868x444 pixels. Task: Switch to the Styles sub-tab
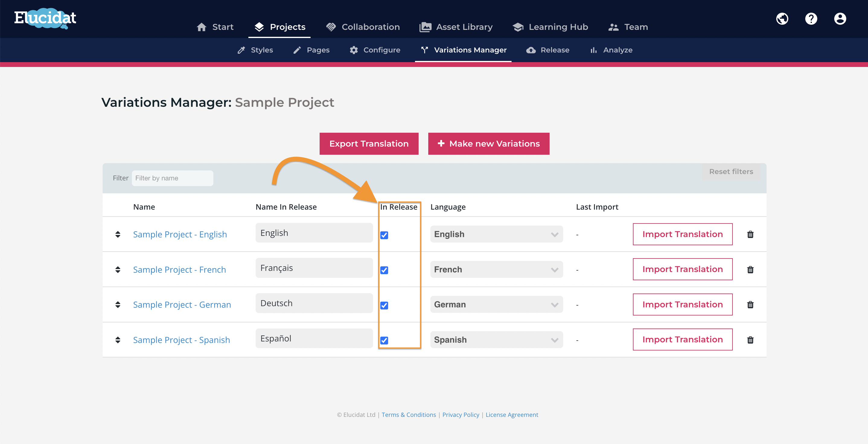pos(255,50)
